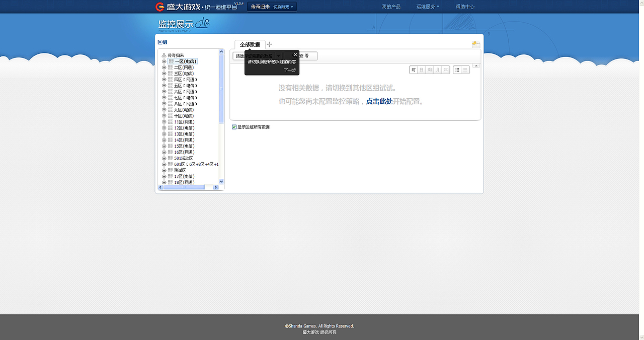Click the 区组 panel heading
644x340 pixels.
(163, 42)
